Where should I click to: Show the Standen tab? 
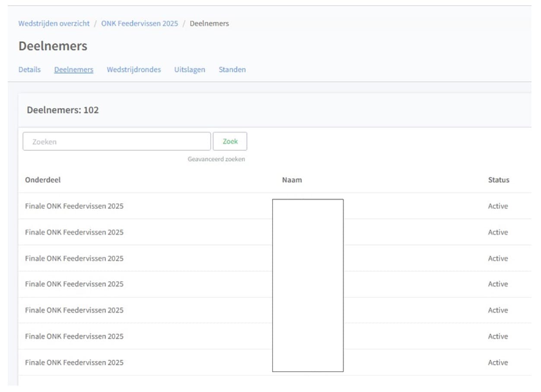click(x=232, y=70)
